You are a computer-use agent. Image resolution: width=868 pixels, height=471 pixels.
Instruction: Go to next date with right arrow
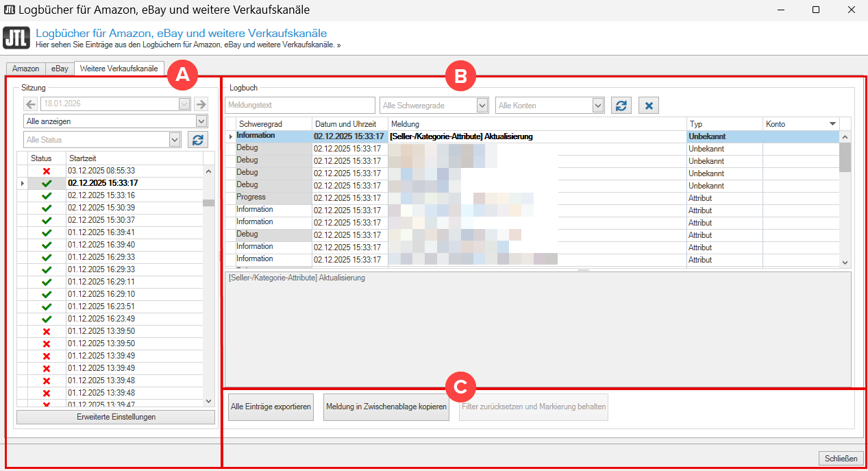point(201,104)
